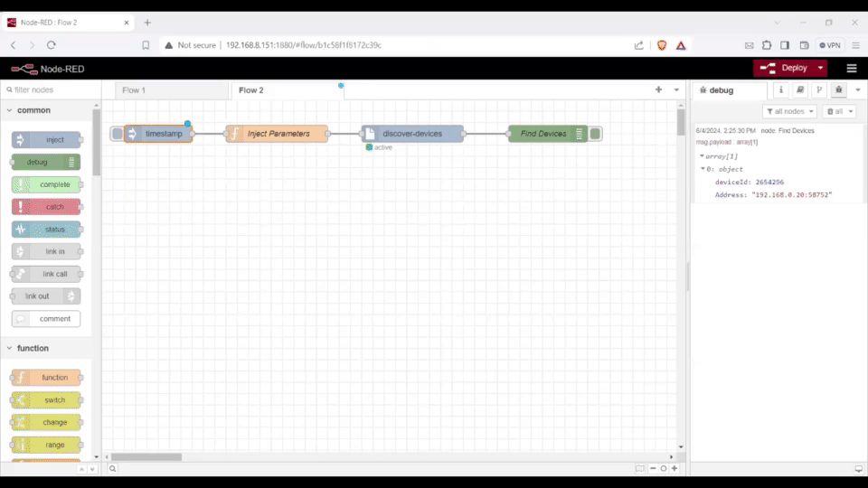868x488 pixels.
Task: Collapse the array[1] debug tree entry
Action: coord(703,156)
